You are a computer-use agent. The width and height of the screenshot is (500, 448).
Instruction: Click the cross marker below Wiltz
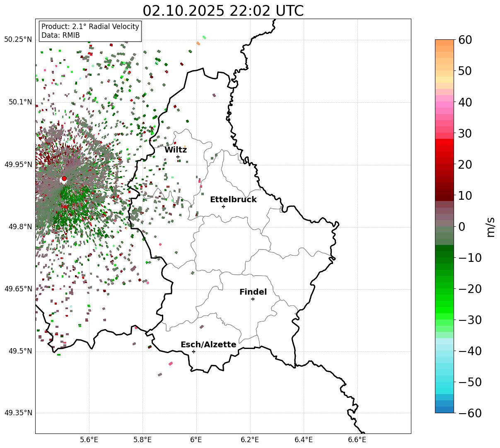[178, 157]
